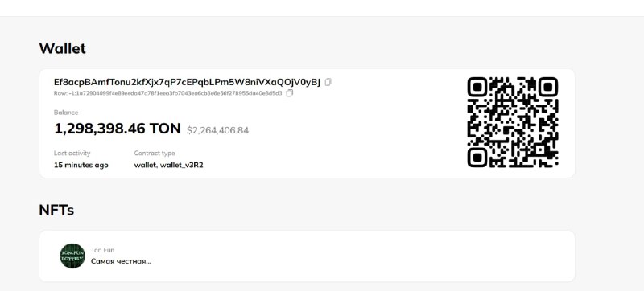
Task: Click the $2,264,406.84 USD value
Action: tap(217, 130)
